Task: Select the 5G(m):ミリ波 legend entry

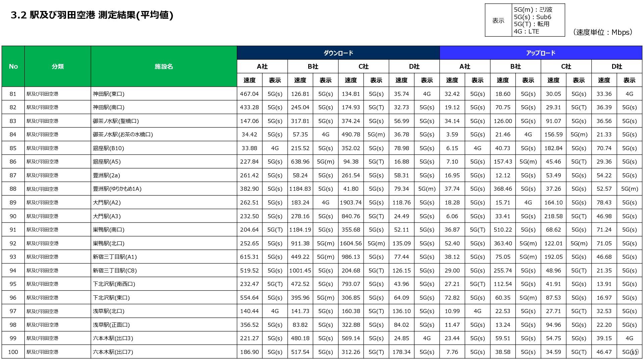Action: click(x=533, y=9)
